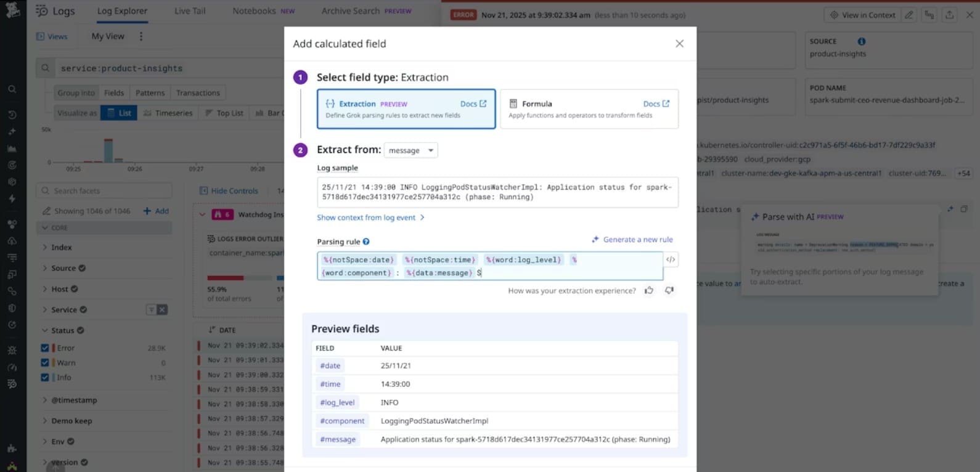Viewport: 980px width, 472px height.
Task: Click into the Parsing rule input field
Action: pos(490,266)
